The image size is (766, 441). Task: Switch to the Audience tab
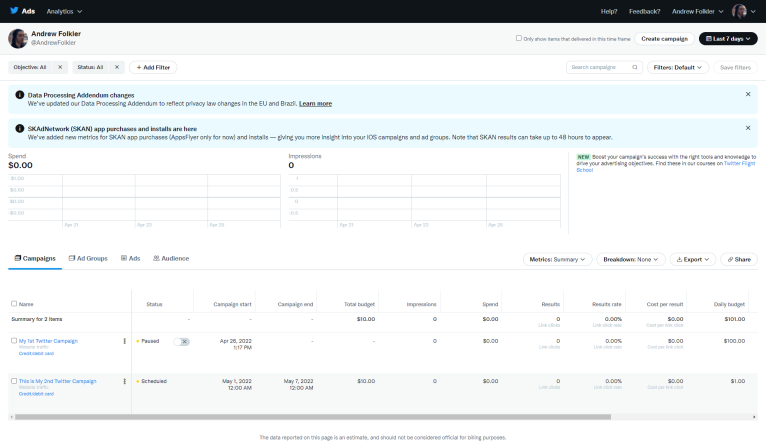pyautogui.click(x=171, y=258)
